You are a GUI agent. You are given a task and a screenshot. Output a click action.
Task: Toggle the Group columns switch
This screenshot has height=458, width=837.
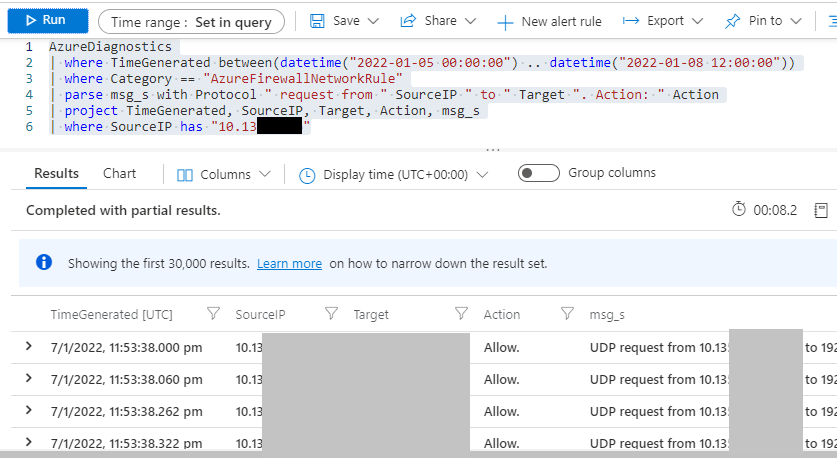pyautogui.click(x=538, y=174)
